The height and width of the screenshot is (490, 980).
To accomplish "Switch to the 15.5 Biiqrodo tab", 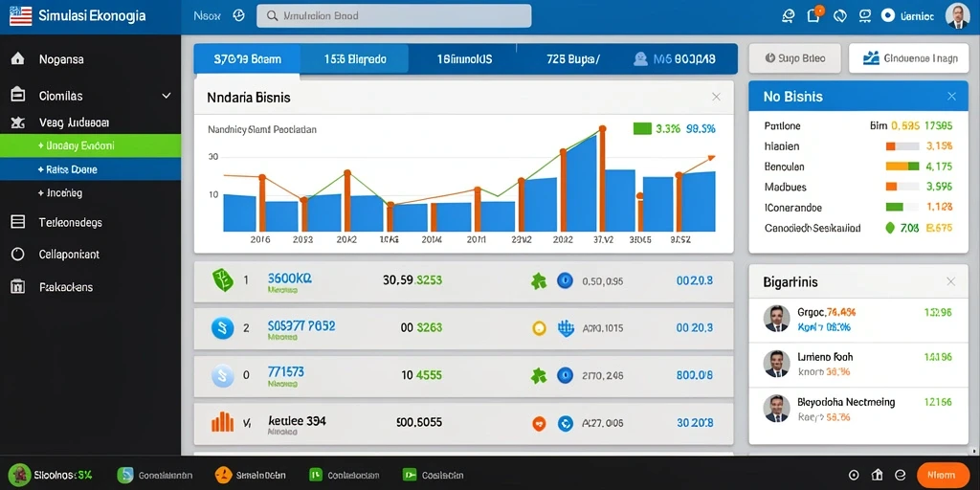I will pos(354,59).
